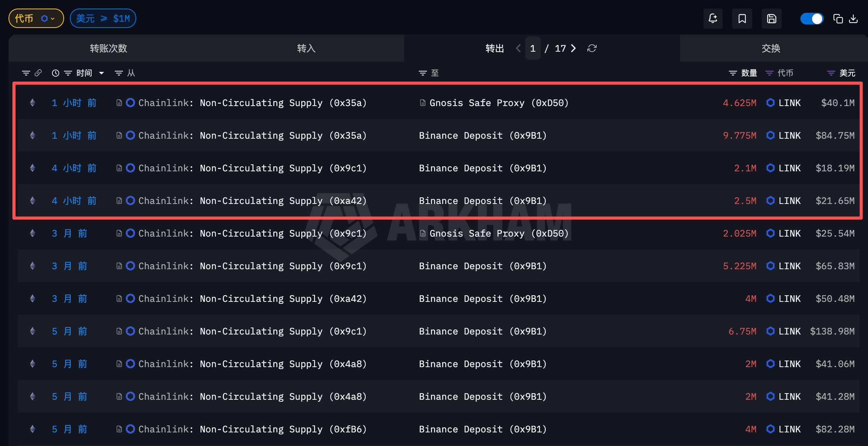
Task: Click the clock icon beside 时间
Action: click(56, 73)
